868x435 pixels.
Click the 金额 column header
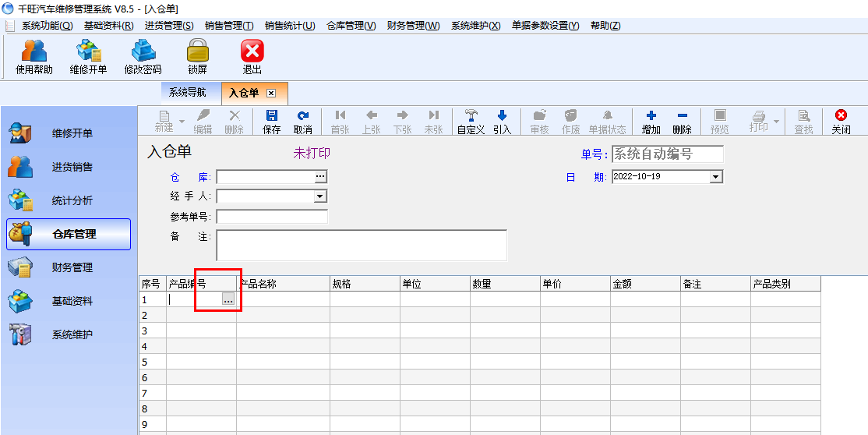645,285
